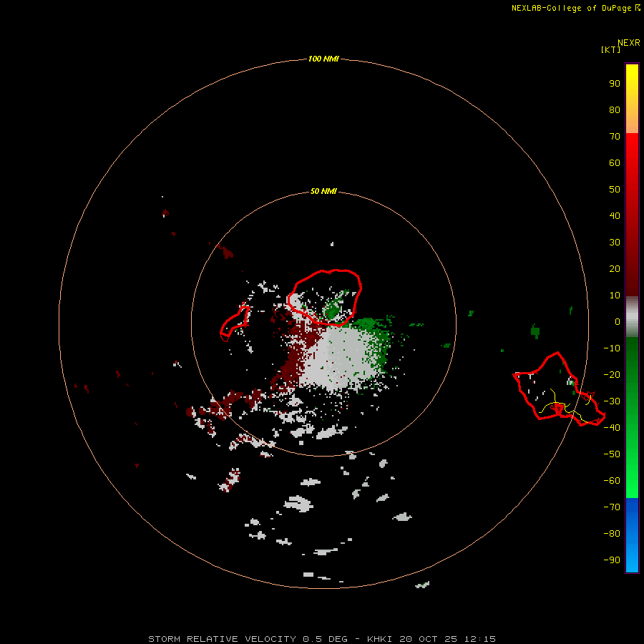644x644 pixels.
Task: Click the 30 value on velocity scale
Action: tap(615, 243)
